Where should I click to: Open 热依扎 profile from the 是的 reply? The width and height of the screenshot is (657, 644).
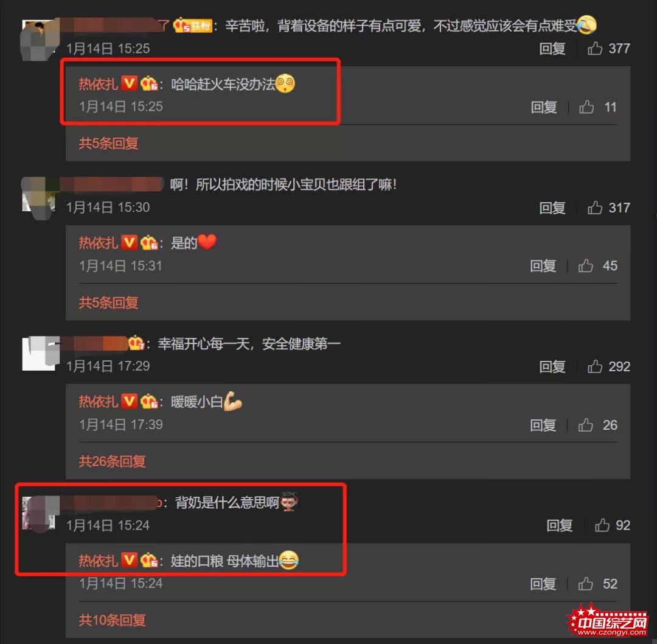[98, 243]
